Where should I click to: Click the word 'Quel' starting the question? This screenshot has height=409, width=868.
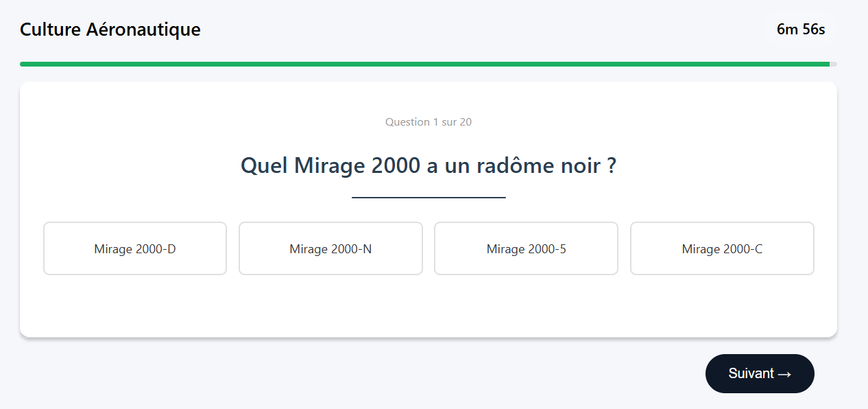pos(265,166)
